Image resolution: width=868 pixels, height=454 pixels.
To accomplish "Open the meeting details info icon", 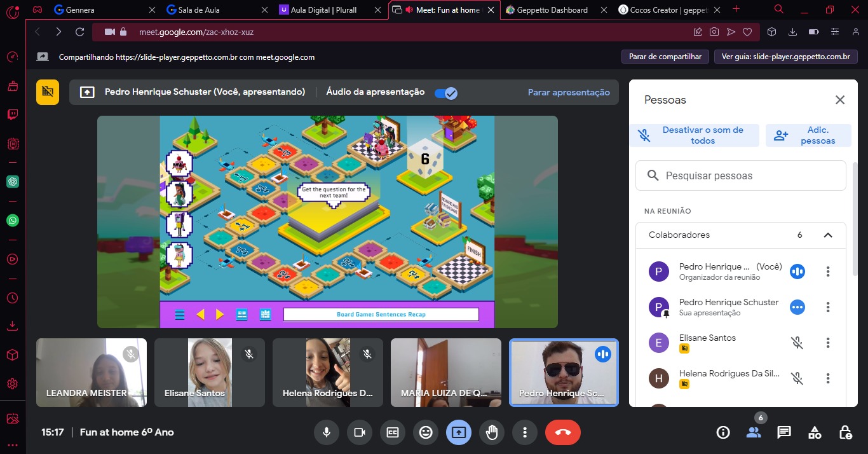I will (723, 432).
